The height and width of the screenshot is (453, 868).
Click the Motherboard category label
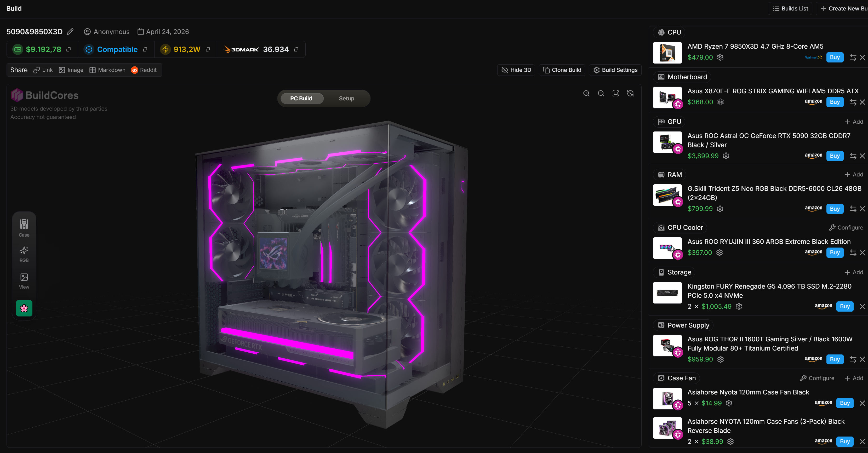682,77
